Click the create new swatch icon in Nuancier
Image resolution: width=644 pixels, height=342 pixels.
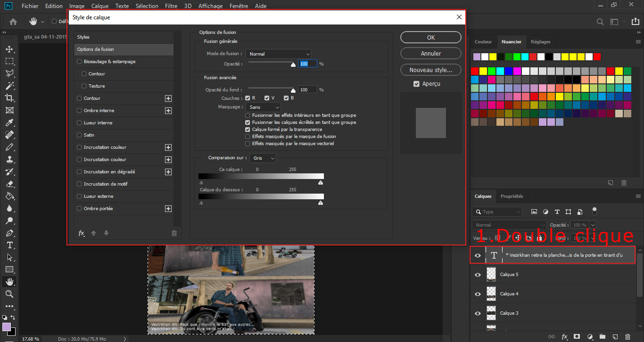pos(611,183)
